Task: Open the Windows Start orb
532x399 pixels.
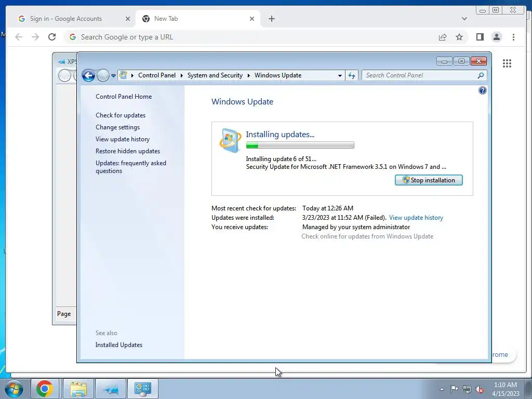Action: point(14,389)
